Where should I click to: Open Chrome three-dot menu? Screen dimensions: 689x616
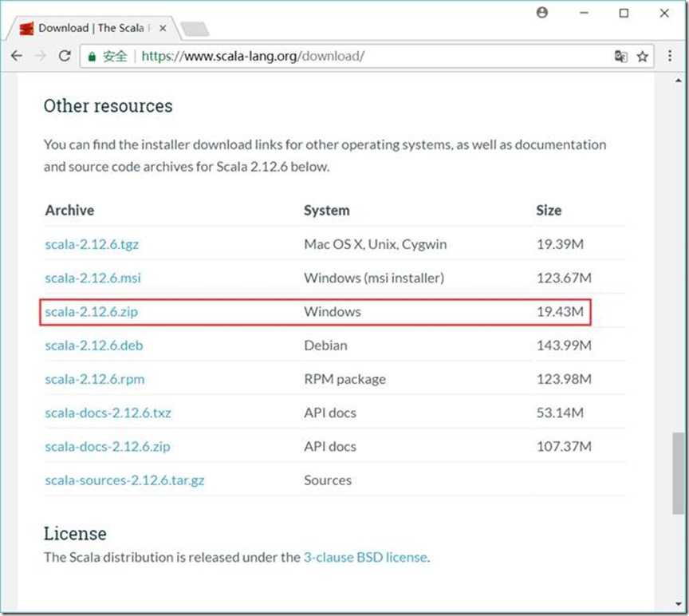[670, 56]
